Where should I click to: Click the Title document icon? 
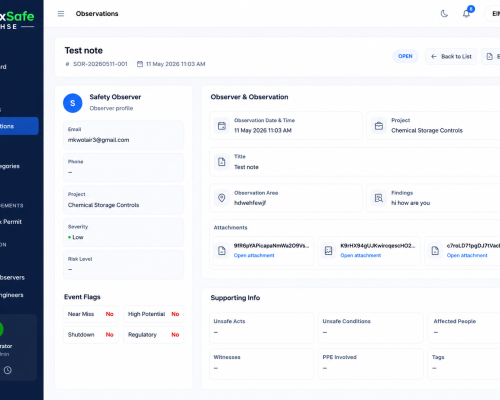pyautogui.click(x=222, y=162)
